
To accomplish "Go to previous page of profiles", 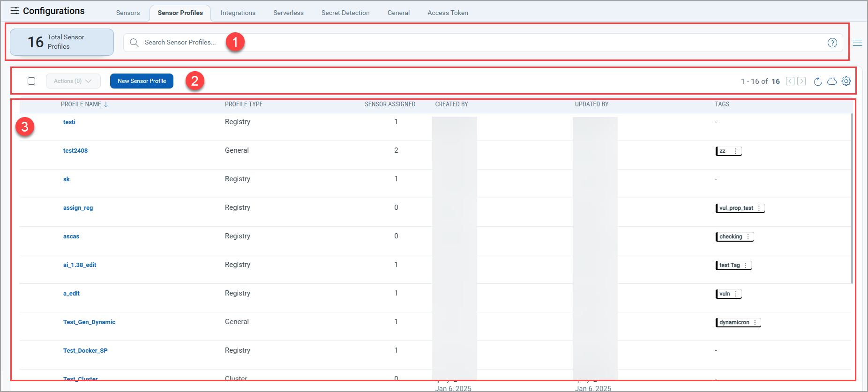I will click(x=790, y=81).
